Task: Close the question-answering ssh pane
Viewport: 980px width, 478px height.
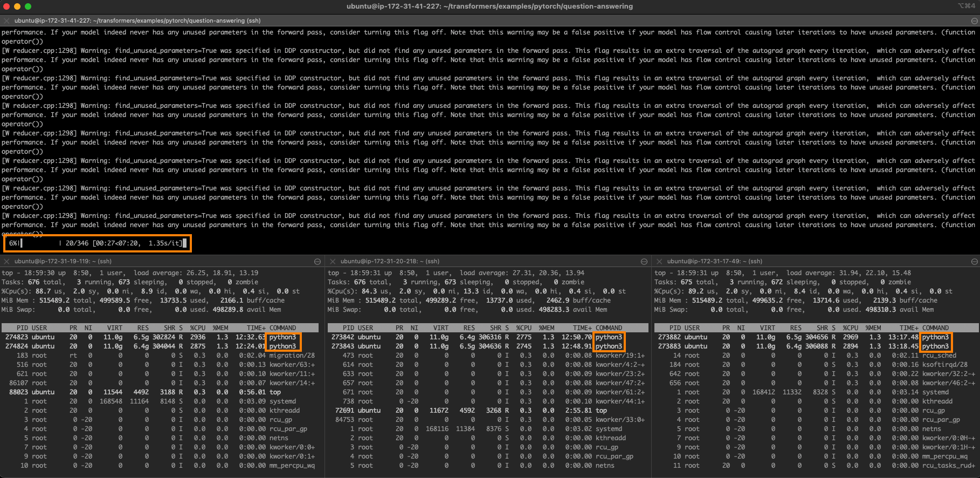Action: point(6,21)
